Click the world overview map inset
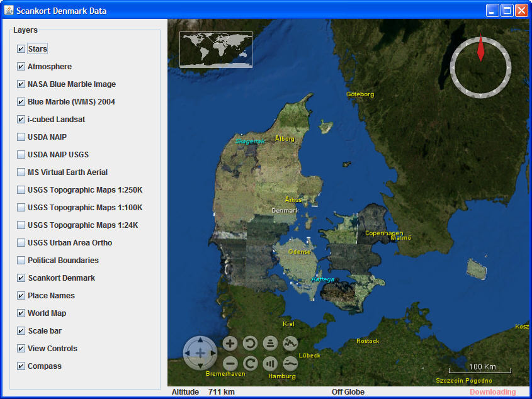This screenshot has width=532, height=399. tap(215, 48)
